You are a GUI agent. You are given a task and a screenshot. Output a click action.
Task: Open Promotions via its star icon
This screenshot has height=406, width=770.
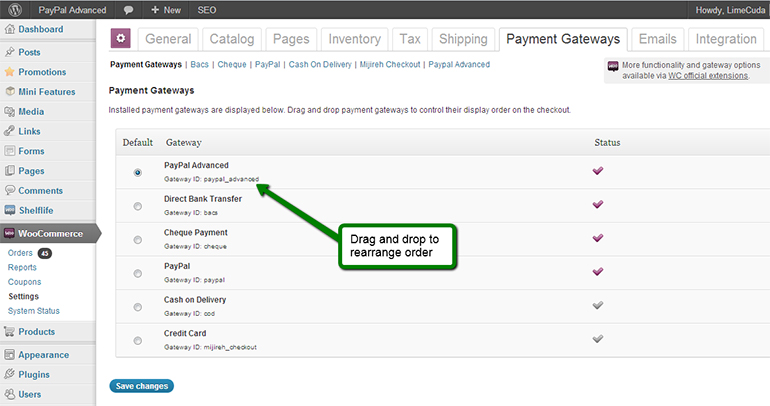click(x=10, y=72)
